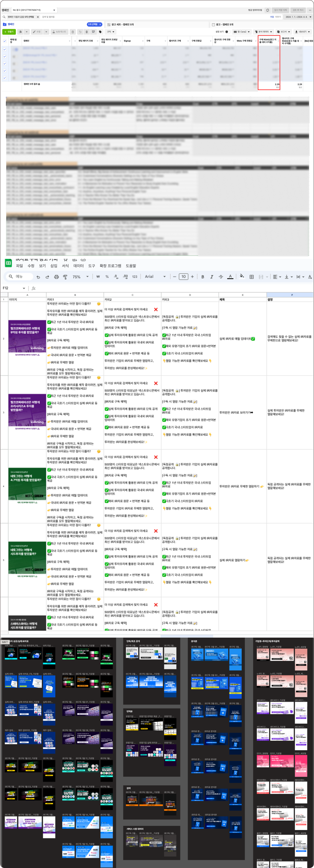Click the borders icon in Sheets toolbar
Viewport: 314px width, 868px height.
coord(252,277)
